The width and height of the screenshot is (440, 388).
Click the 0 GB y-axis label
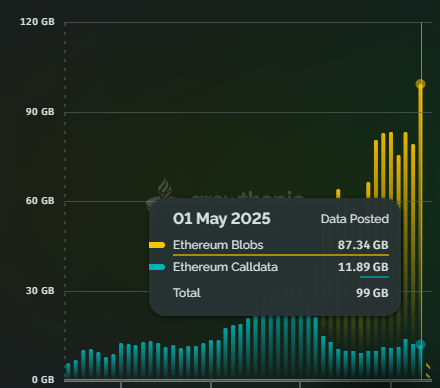pos(43,380)
